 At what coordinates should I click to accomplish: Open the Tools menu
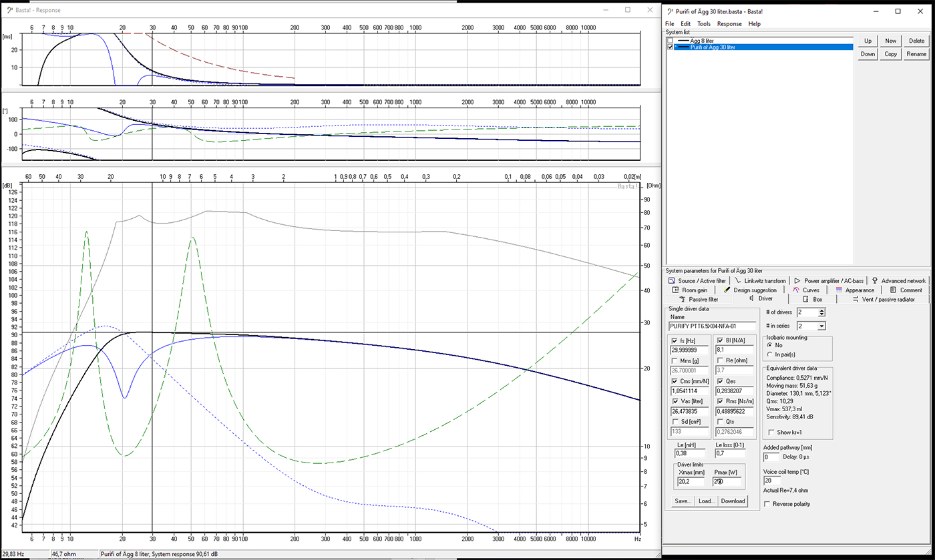click(704, 23)
